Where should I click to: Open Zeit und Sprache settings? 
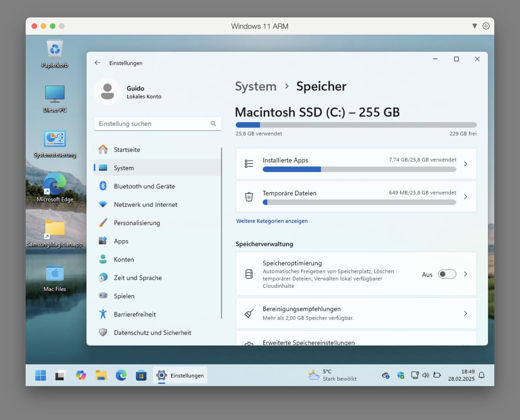(x=157, y=277)
